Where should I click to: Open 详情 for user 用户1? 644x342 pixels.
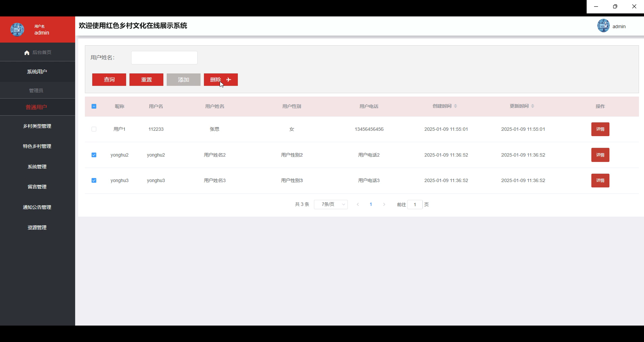tap(600, 129)
